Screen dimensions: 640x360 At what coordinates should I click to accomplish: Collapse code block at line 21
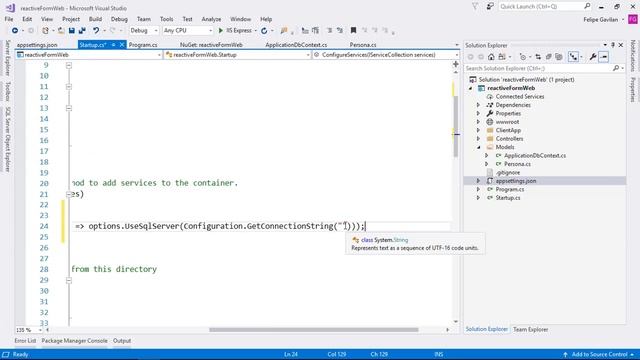pyautogui.click(x=69, y=194)
